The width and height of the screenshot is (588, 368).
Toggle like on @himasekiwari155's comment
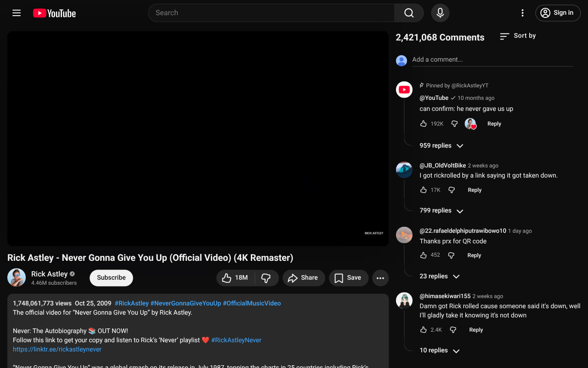pyautogui.click(x=424, y=329)
